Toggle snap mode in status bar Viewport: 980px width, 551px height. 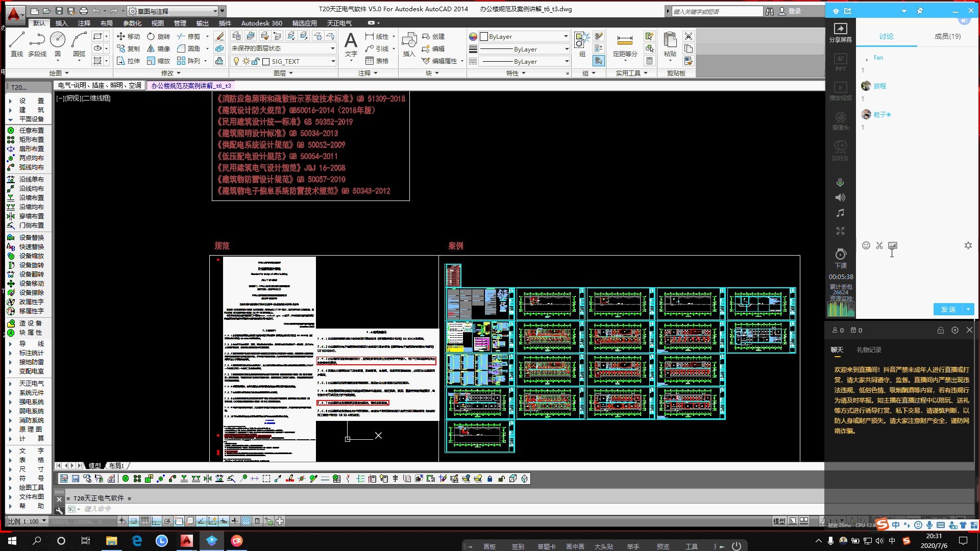134,521
